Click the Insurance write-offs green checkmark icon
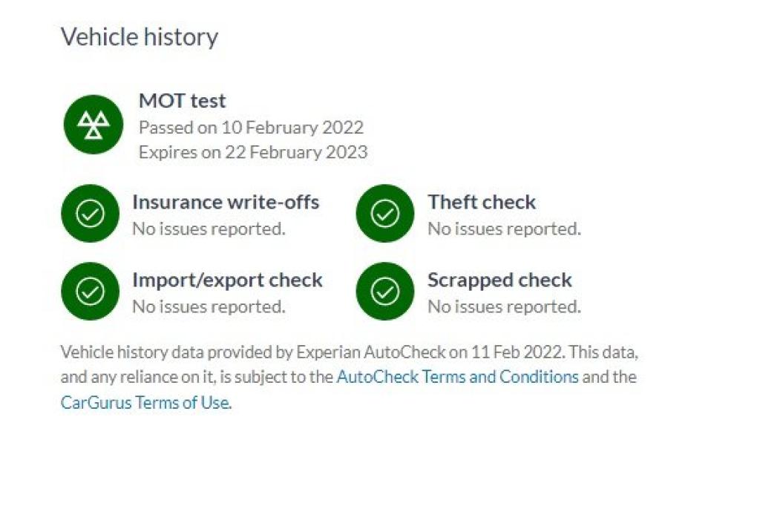This screenshot has width=760, height=532. click(x=90, y=214)
